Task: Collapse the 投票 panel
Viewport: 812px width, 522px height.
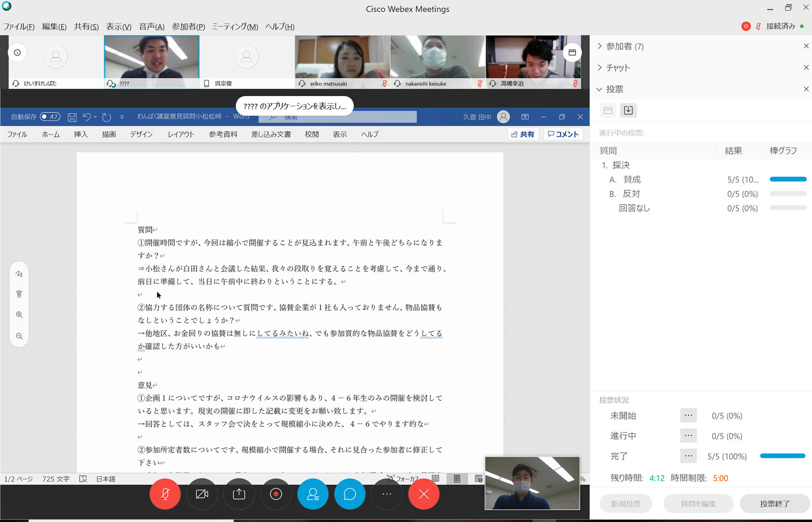Action: [614, 90]
